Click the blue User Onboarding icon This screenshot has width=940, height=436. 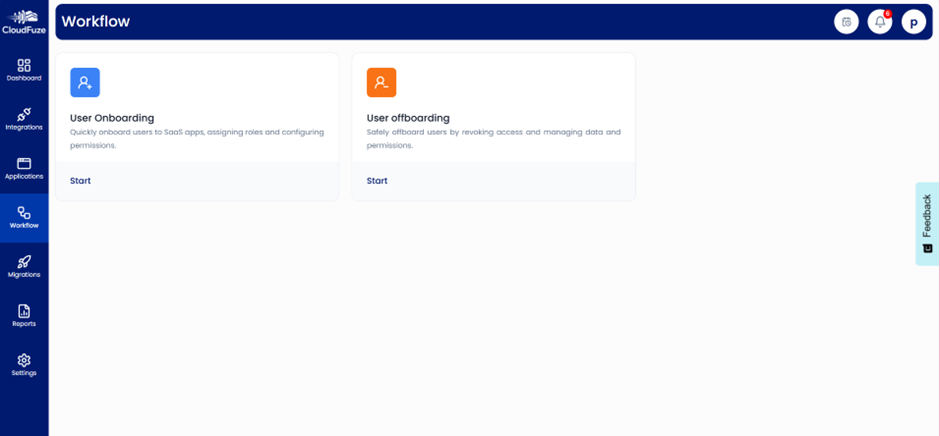pos(85,82)
